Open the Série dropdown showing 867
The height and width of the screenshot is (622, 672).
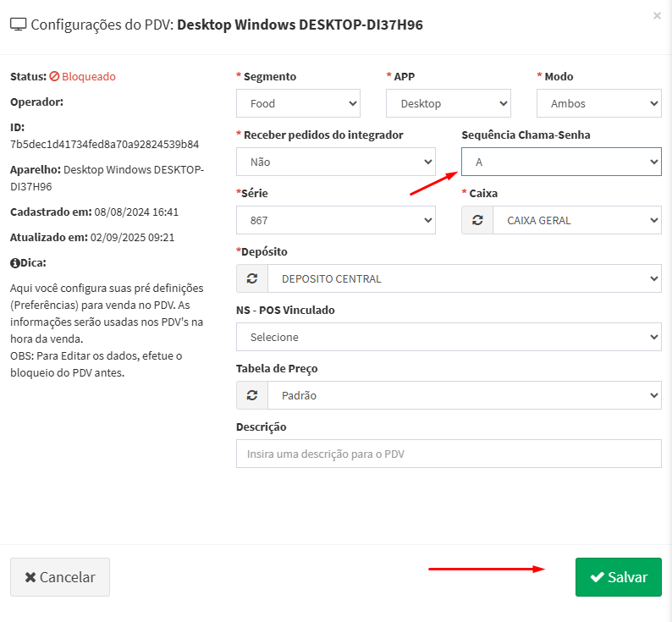[335, 220]
